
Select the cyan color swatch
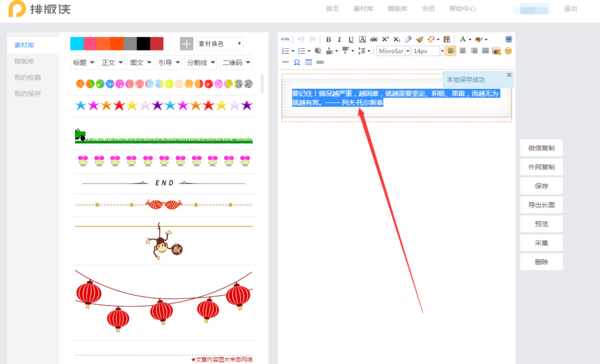pos(77,44)
